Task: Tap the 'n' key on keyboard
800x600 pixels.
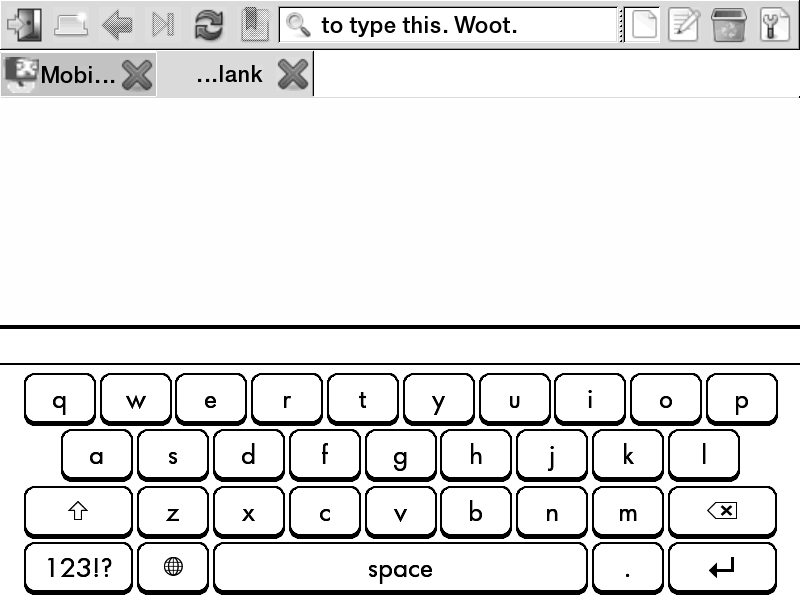Action: pos(552,512)
